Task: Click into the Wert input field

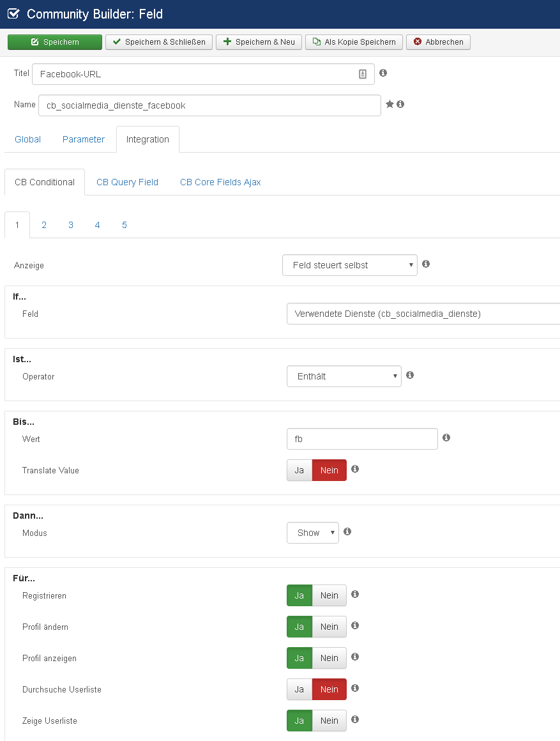Action: point(362,439)
